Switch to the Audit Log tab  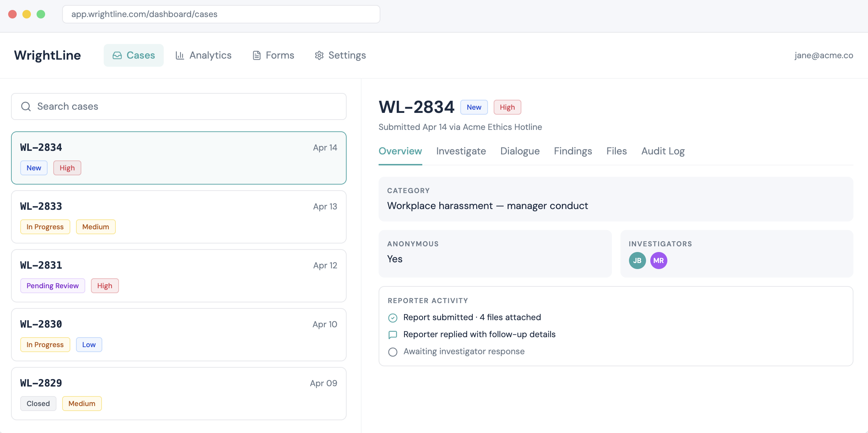click(663, 151)
